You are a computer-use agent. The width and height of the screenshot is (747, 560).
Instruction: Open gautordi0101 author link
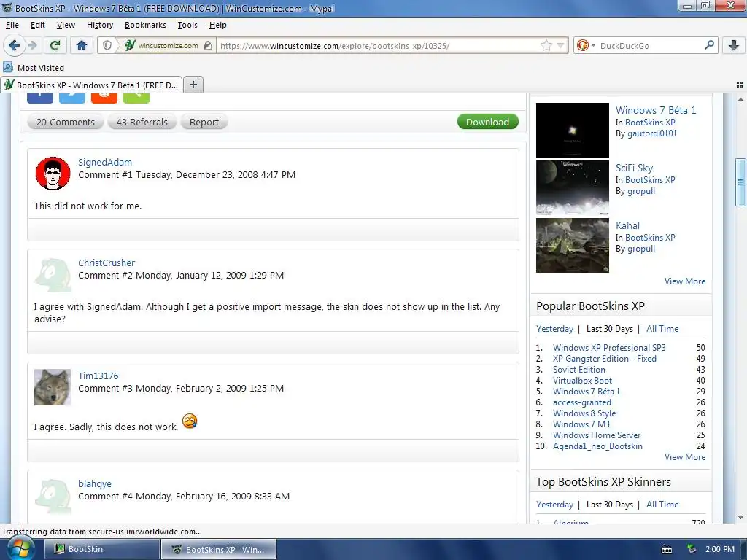651,133
